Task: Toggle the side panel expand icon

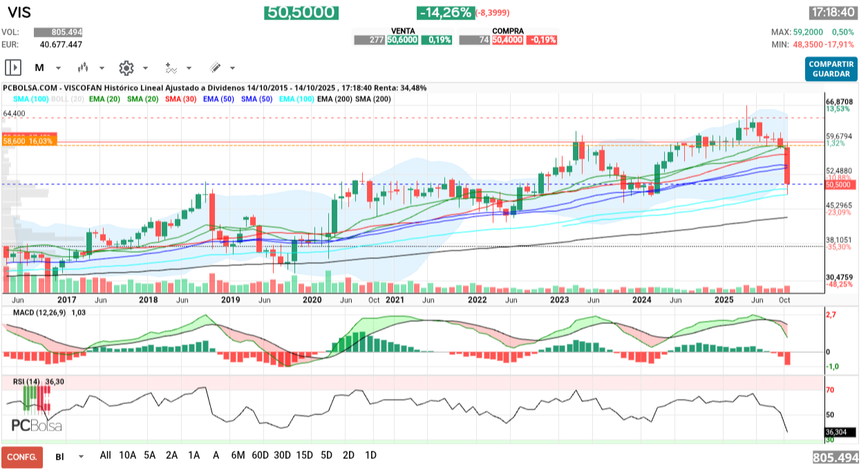Action: click(x=13, y=68)
